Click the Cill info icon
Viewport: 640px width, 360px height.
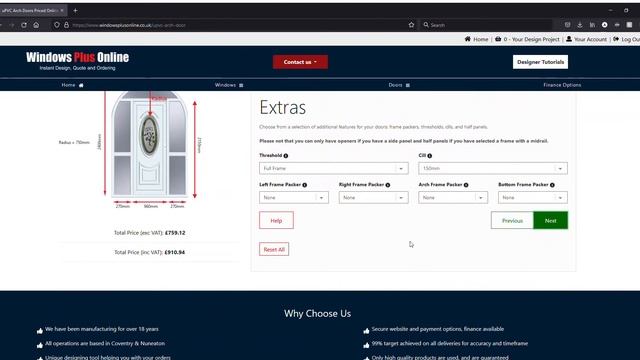click(x=429, y=156)
